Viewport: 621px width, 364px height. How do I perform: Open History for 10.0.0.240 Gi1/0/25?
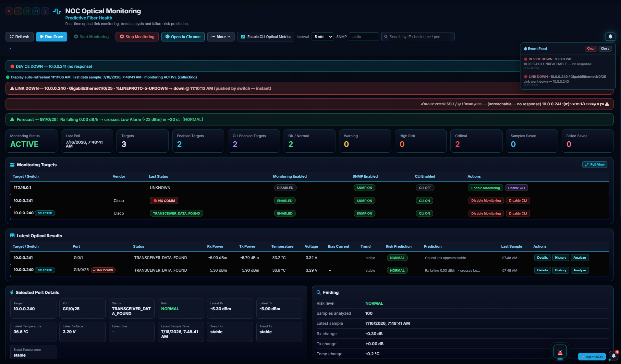(x=560, y=270)
